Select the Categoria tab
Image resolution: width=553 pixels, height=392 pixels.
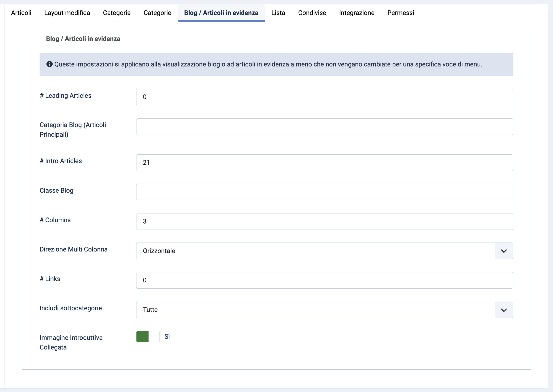coord(117,13)
